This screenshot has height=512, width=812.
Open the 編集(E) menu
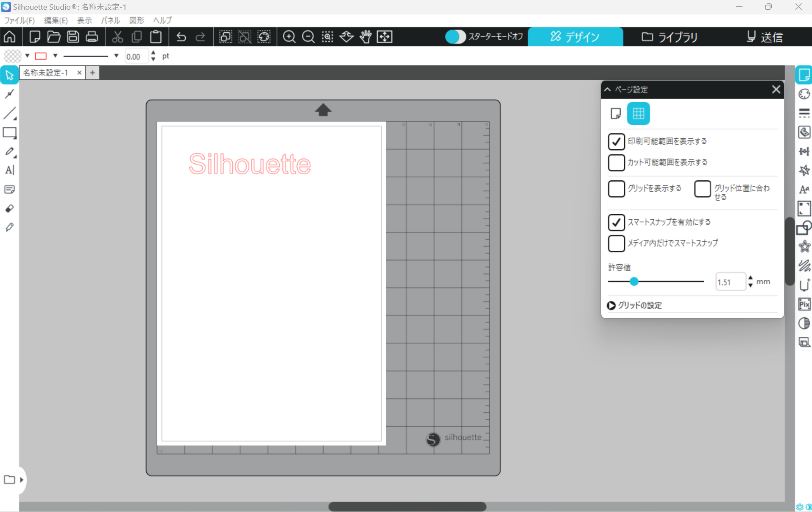(56, 20)
